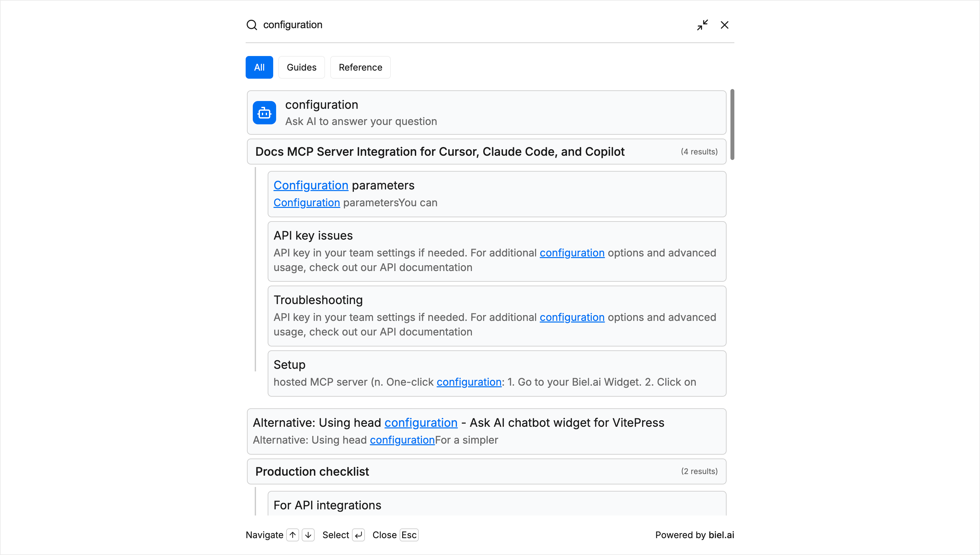Click the Esc close key hint

click(x=409, y=535)
